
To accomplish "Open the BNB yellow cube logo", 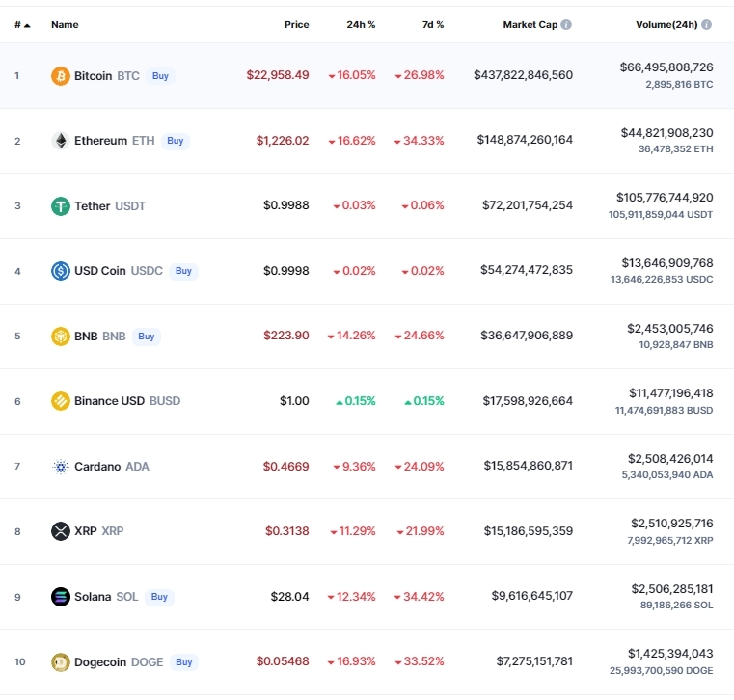I will click(61, 336).
